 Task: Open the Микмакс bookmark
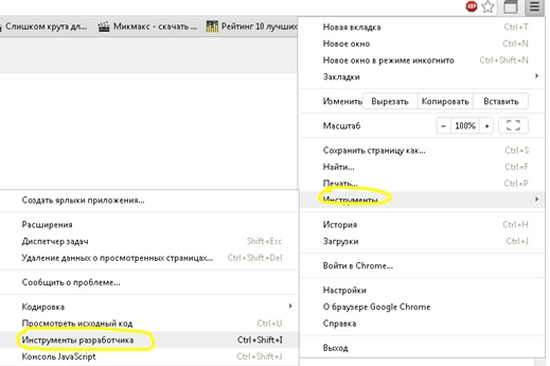pyautogui.click(x=147, y=27)
